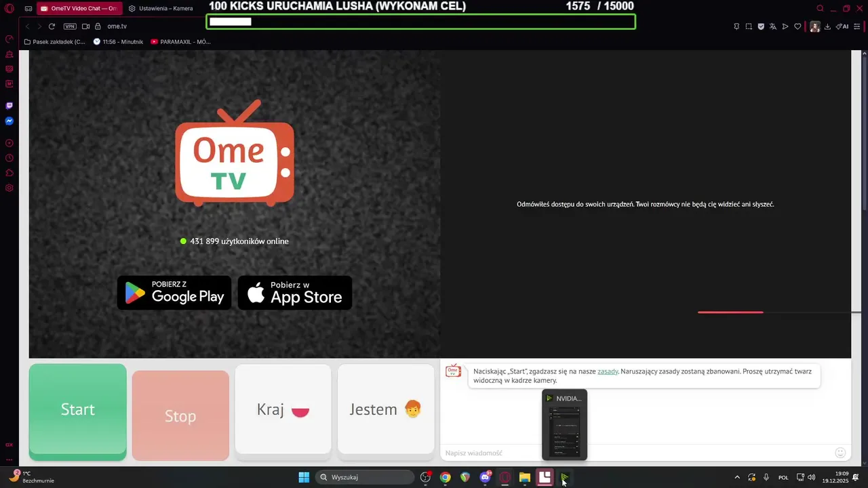Viewport: 868px width, 488px height.
Task: Open Twitch in the sidebar
Action: [x=9, y=106]
